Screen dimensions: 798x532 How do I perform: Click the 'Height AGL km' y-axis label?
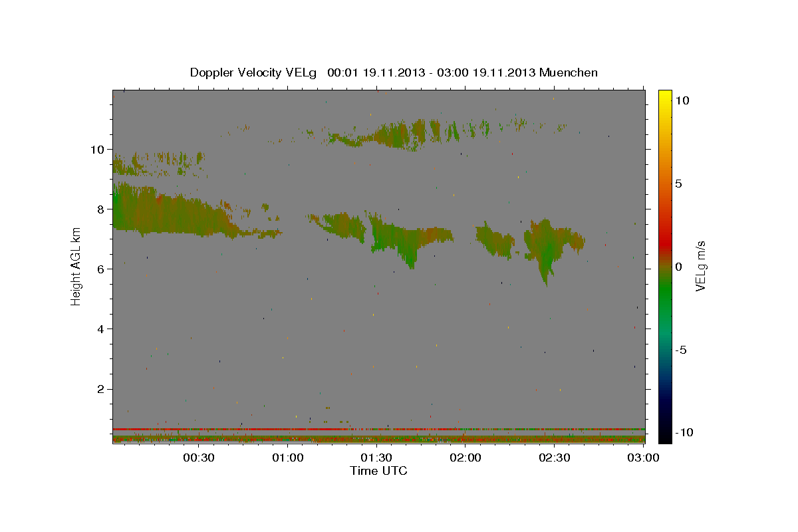pos(76,266)
